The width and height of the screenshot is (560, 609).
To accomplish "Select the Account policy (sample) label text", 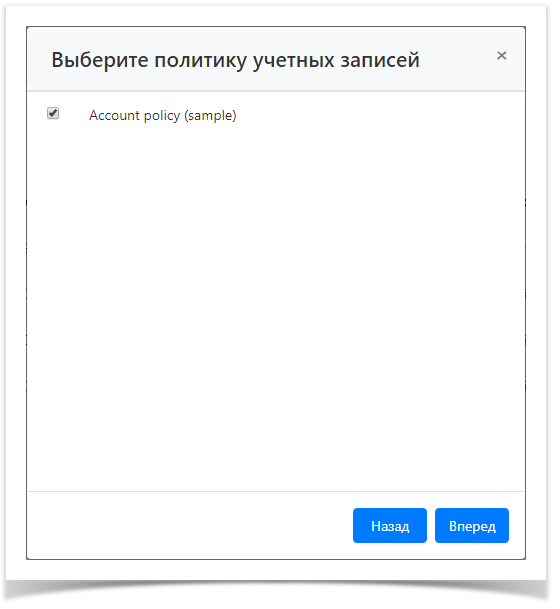I will tap(163, 115).
